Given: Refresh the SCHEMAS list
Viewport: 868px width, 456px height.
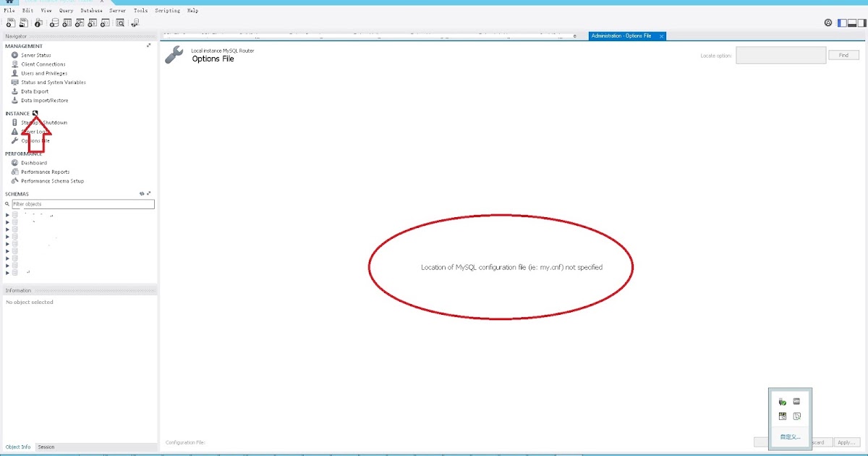Looking at the screenshot, I should coord(142,193).
